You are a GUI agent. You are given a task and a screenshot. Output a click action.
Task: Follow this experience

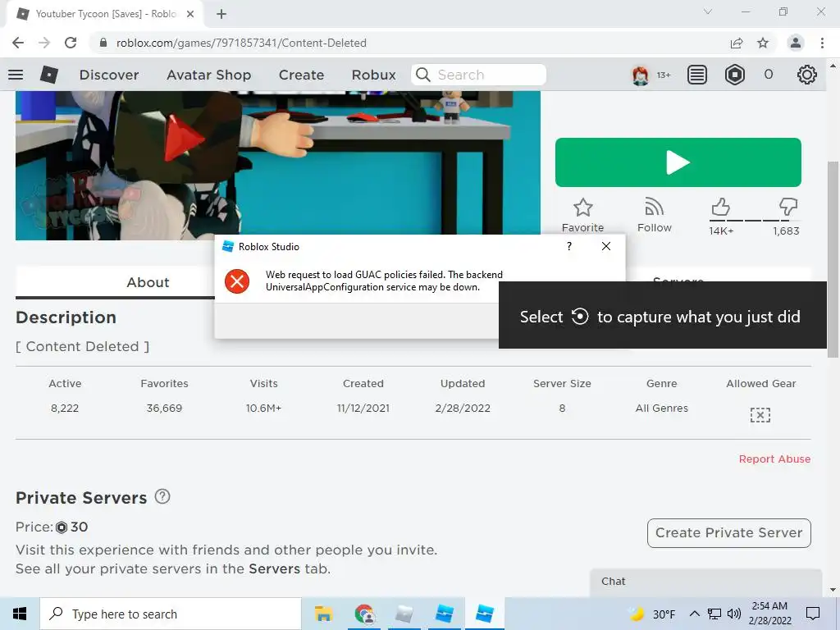click(x=654, y=215)
